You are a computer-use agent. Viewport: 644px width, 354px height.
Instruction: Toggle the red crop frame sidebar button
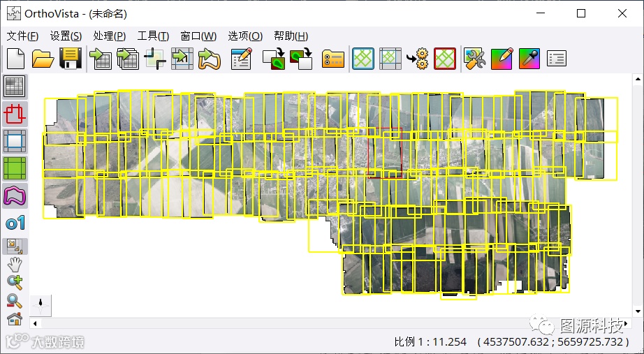[15, 114]
